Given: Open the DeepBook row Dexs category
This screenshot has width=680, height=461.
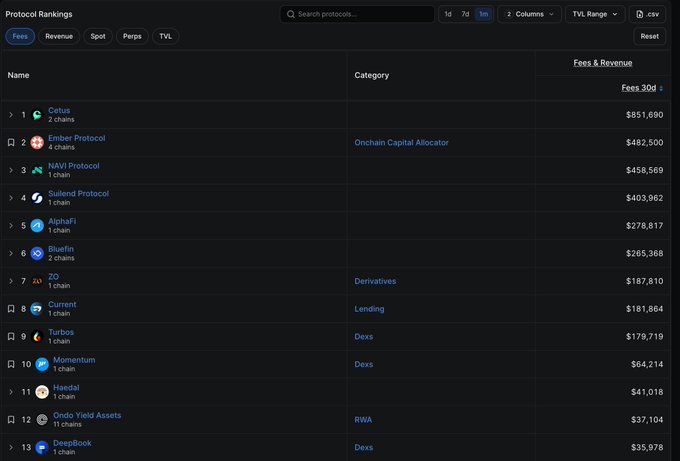Looking at the screenshot, I should (363, 448).
